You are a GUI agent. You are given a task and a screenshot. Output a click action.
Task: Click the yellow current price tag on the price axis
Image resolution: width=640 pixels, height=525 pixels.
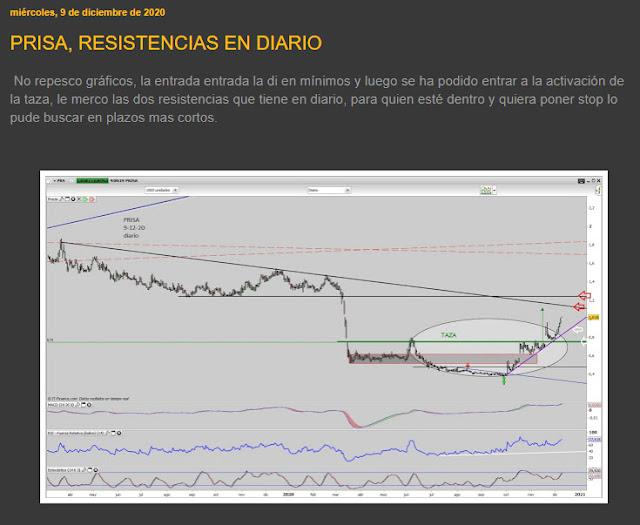point(593,317)
